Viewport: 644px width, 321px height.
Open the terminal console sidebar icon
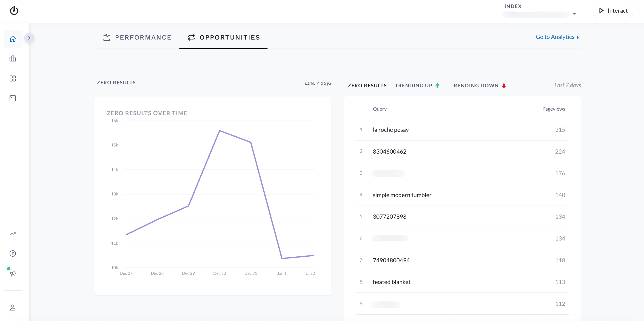13,98
